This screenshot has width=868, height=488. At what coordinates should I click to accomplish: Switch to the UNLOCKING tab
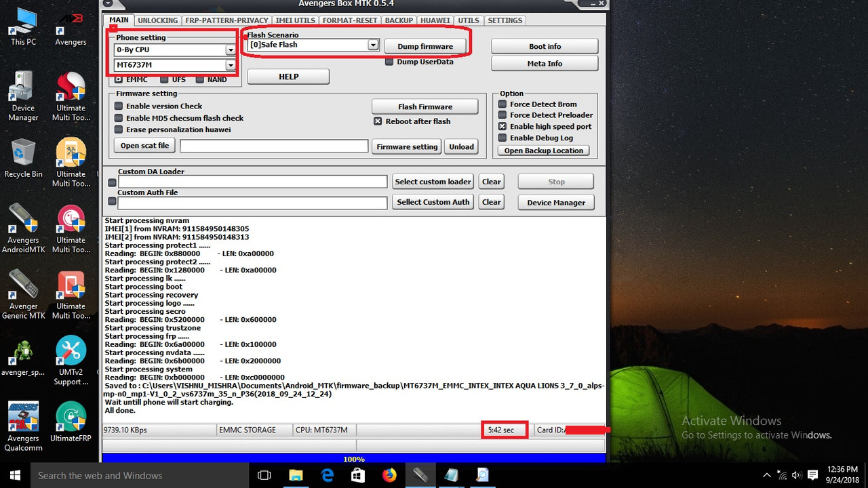pos(157,20)
